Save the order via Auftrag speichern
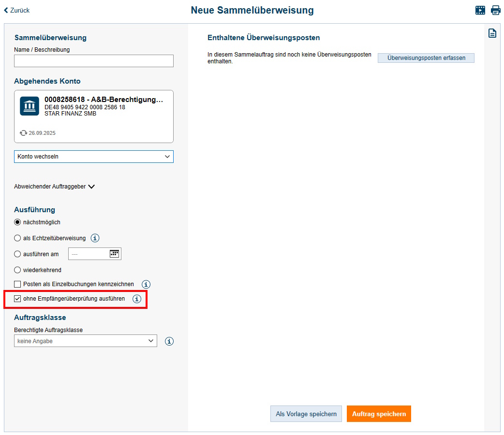 click(x=379, y=414)
